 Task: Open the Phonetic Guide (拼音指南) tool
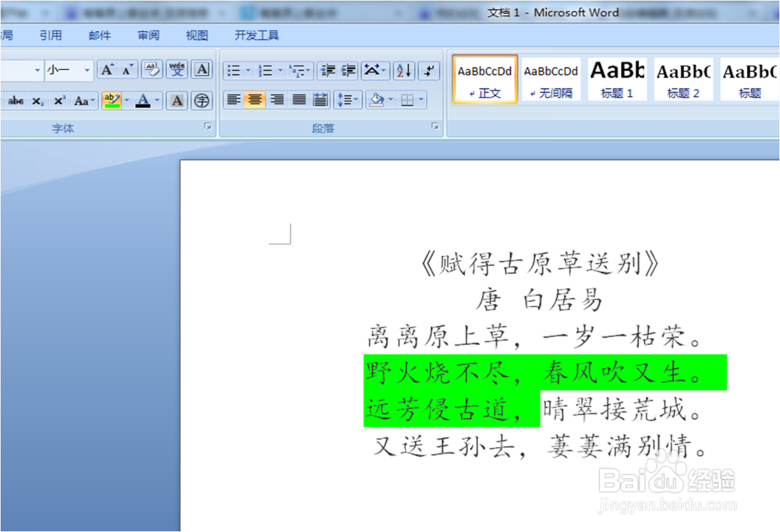[178, 69]
